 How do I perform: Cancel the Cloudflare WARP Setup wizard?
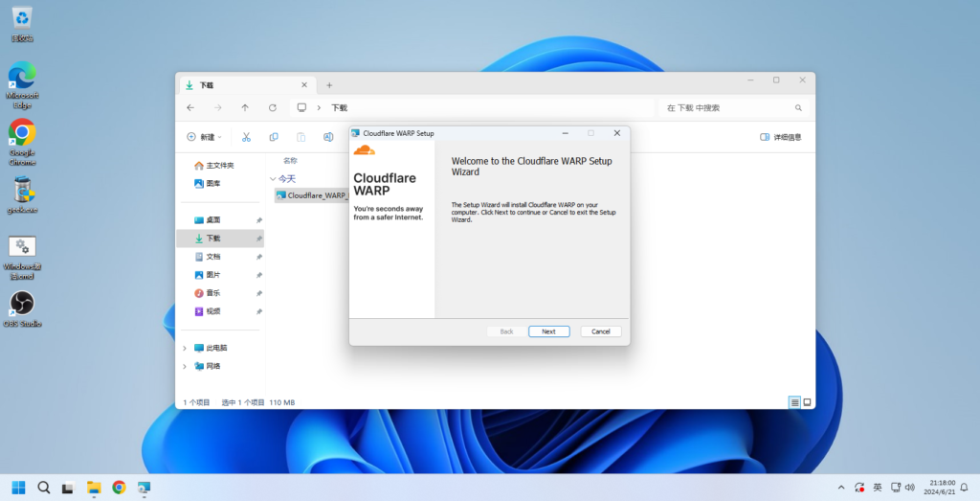pos(601,331)
